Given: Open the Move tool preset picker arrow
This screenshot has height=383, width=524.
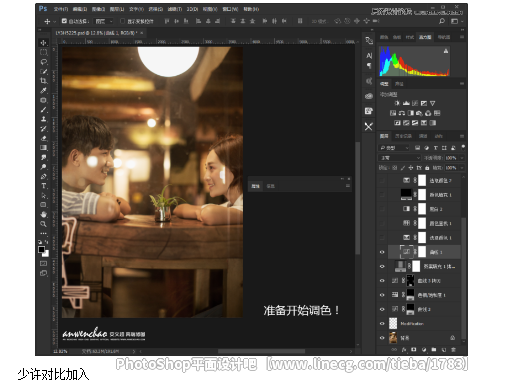Looking at the screenshot, I should coord(54,22).
